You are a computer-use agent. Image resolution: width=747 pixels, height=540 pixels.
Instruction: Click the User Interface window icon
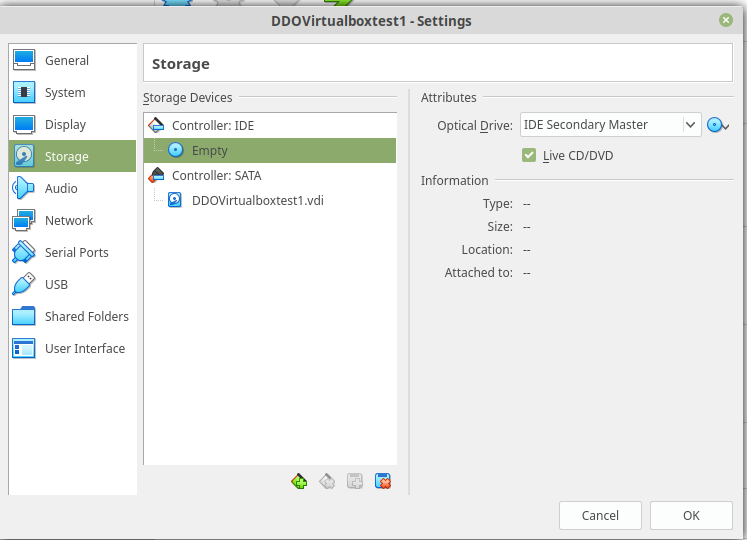[24, 348]
